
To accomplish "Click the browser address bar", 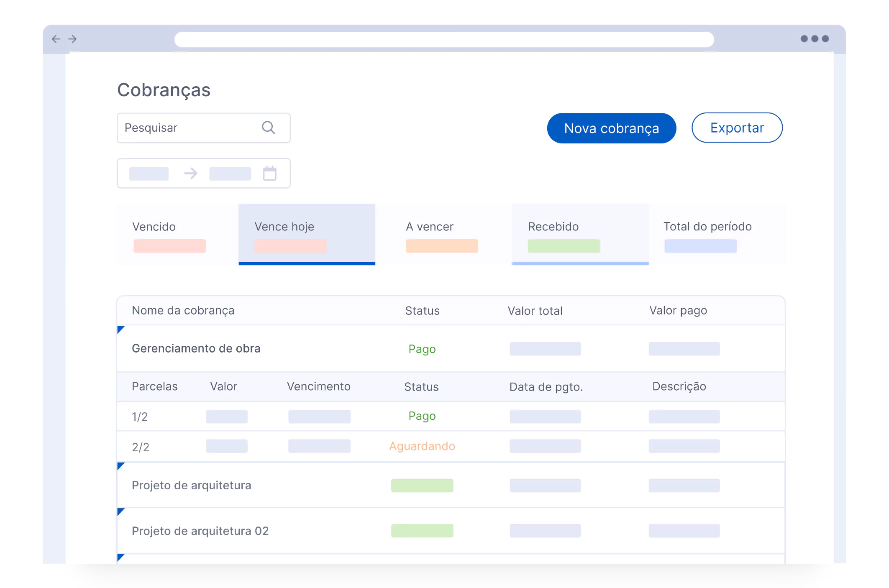I will tap(444, 39).
